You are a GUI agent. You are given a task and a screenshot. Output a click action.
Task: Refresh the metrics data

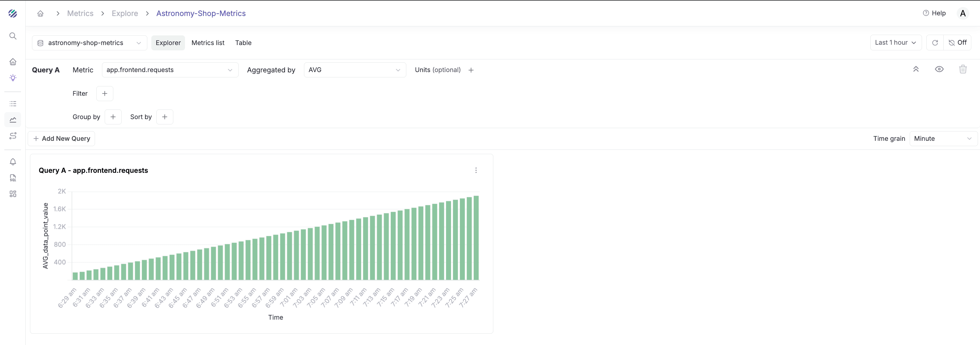(935, 43)
